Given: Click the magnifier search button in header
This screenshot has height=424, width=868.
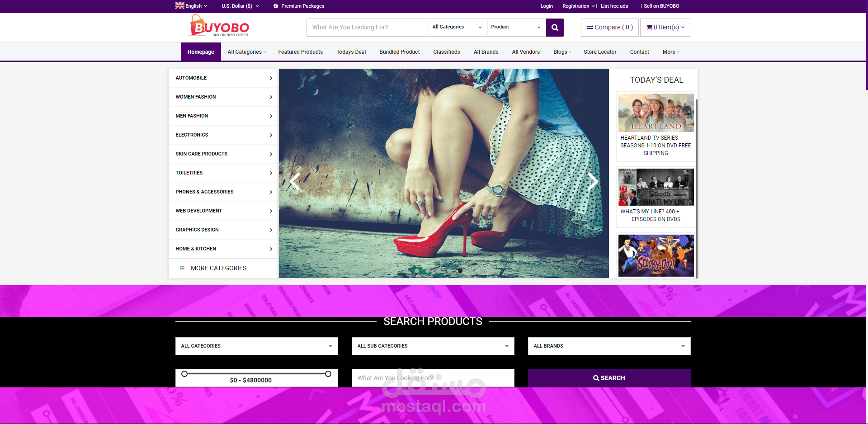Looking at the screenshot, I should tap(555, 28).
